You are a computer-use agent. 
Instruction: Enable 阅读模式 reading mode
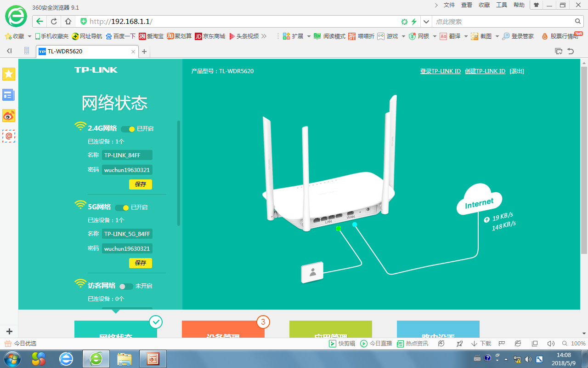tap(329, 36)
